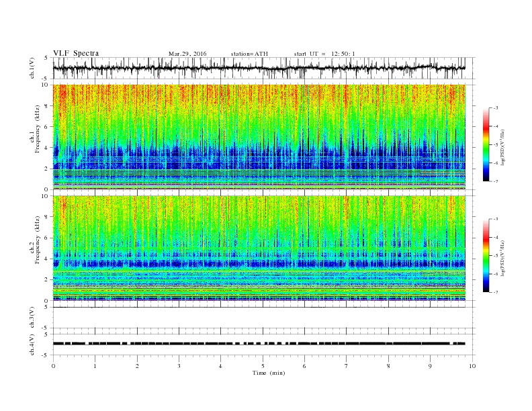The image size is (532, 411).
Task: Click the "8" kHz tick of ch.1 spectrogram
Action: (46, 106)
